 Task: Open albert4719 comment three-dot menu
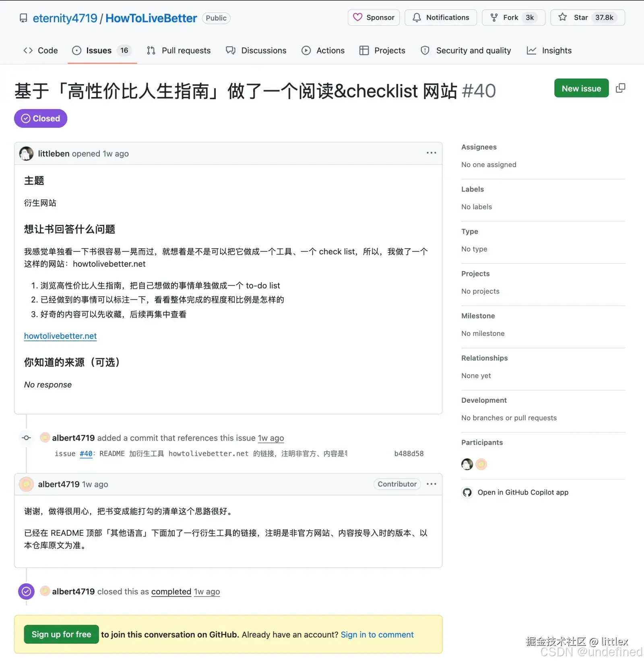coord(431,484)
